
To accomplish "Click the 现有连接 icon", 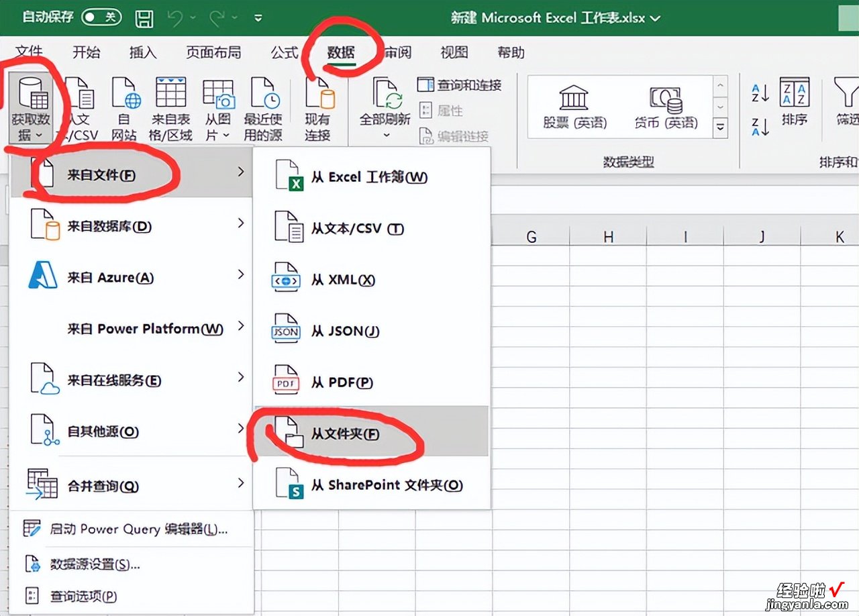I will [x=319, y=93].
